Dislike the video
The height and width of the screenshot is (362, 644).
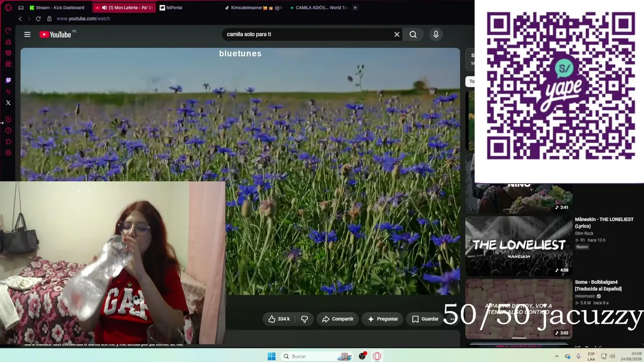pyautogui.click(x=304, y=319)
